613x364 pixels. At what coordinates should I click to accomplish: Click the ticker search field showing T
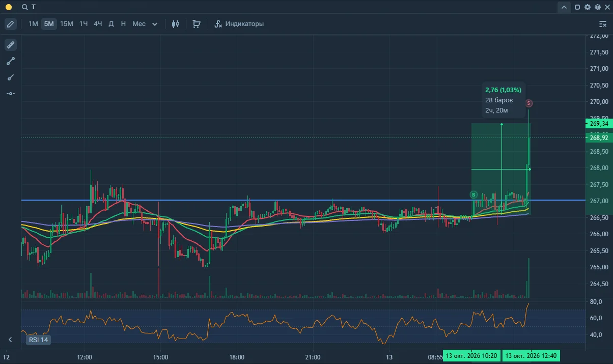click(x=31, y=7)
